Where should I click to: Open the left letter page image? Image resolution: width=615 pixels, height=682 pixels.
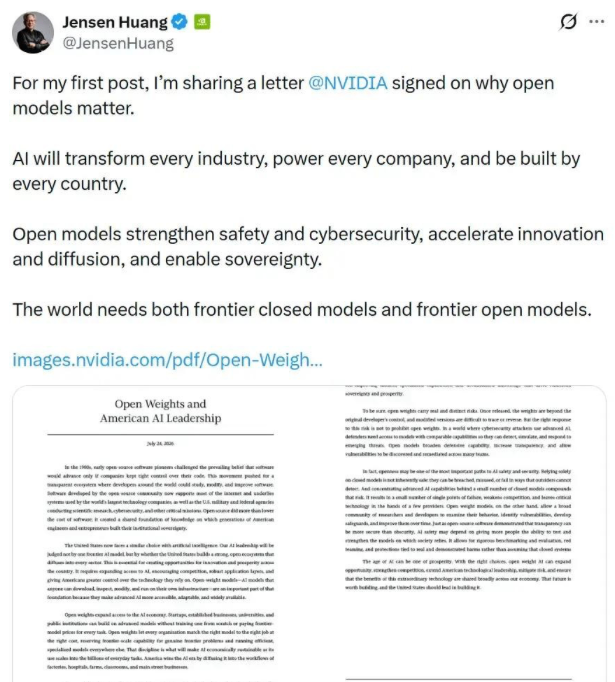click(160, 534)
